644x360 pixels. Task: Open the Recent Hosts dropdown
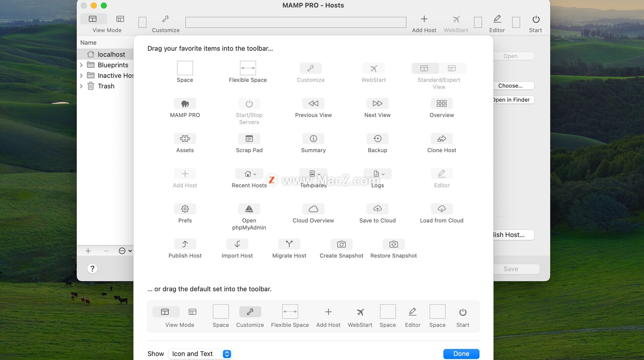click(249, 174)
